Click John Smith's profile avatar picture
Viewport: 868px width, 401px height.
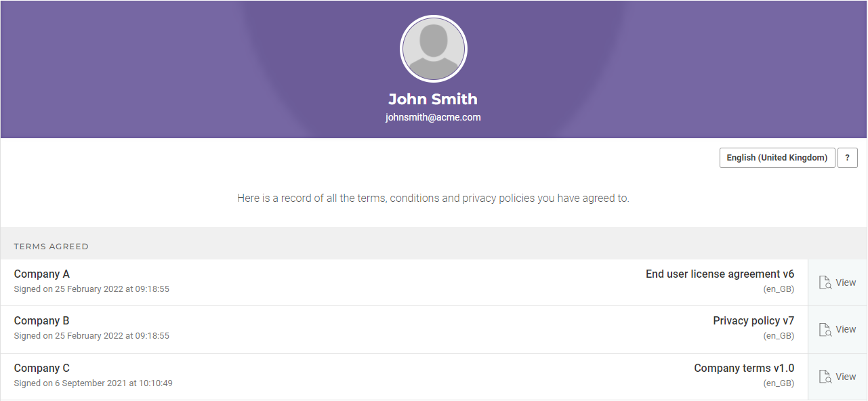[434, 49]
